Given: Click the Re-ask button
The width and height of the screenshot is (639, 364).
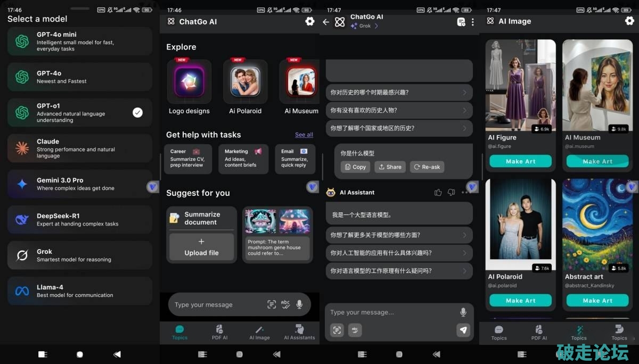Looking at the screenshot, I should (427, 167).
